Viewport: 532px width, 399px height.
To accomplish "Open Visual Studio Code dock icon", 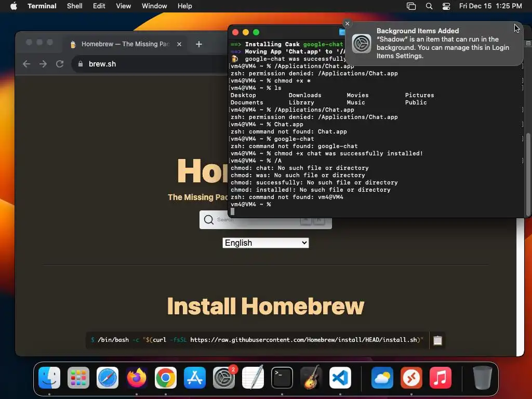I will pyautogui.click(x=340, y=378).
